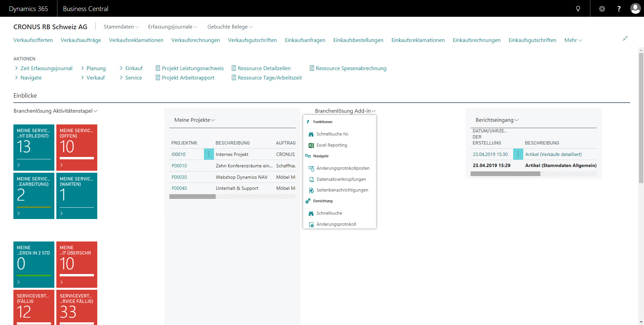The width and height of the screenshot is (644, 325).
Task: Open the Meine Service (Offen) tile showing 10
Action: tap(77, 148)
